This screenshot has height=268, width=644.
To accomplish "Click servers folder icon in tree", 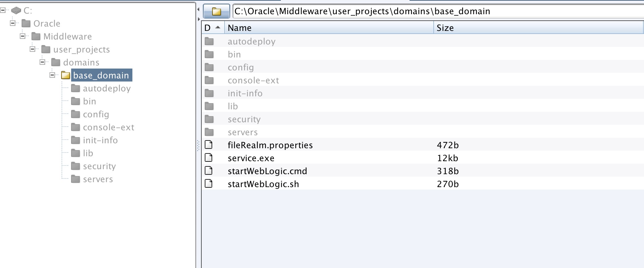I will pyautogui.click(x=75, y=179).
